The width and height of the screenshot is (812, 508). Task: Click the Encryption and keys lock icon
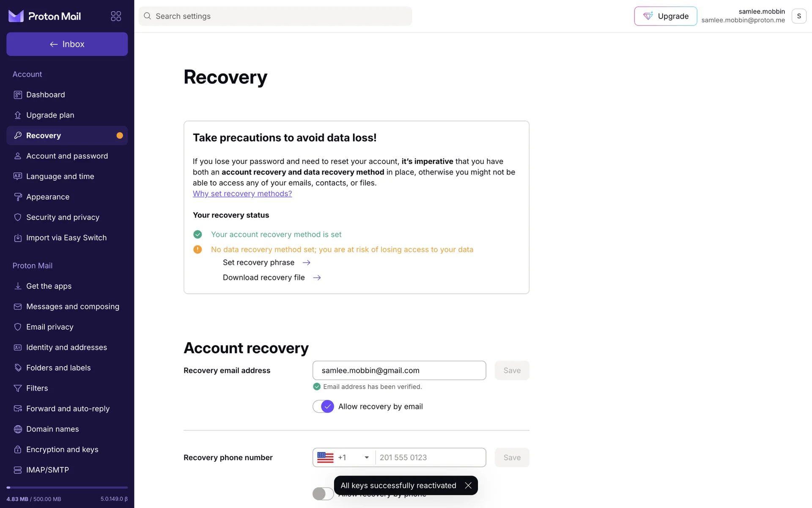pos(18,450)
